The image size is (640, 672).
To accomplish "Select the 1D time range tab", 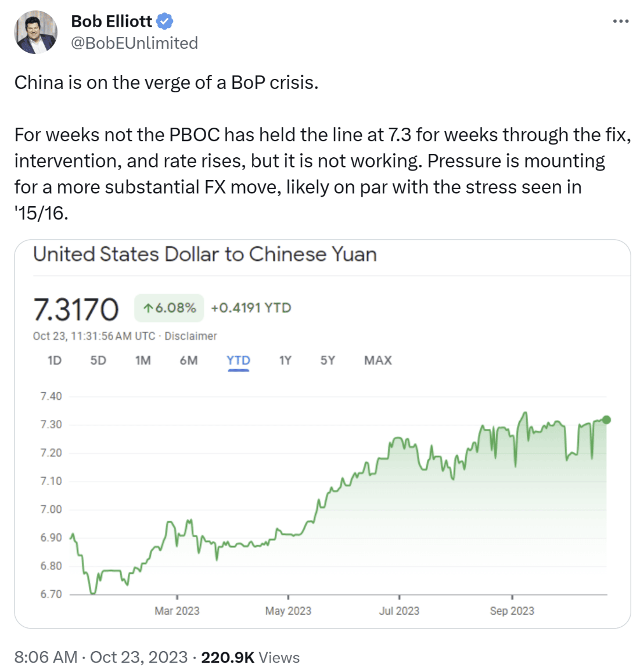I will [x=55, y=360].
